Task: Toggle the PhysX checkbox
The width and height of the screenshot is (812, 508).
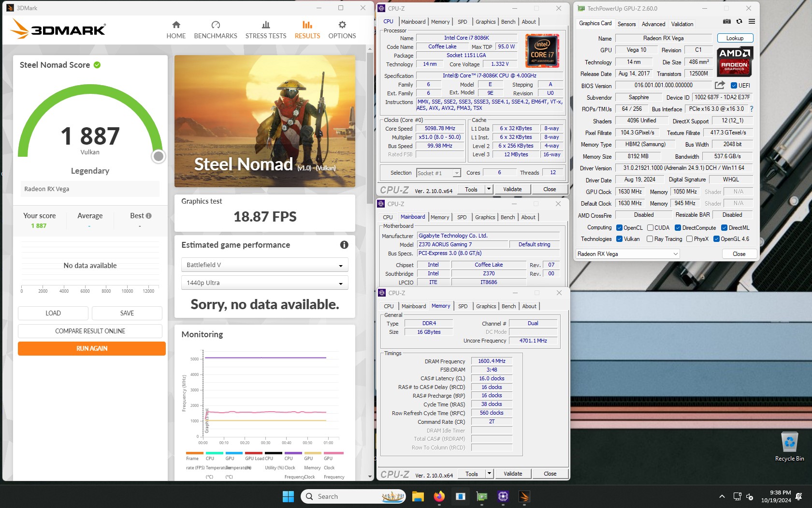Action: tap(689, 239)
